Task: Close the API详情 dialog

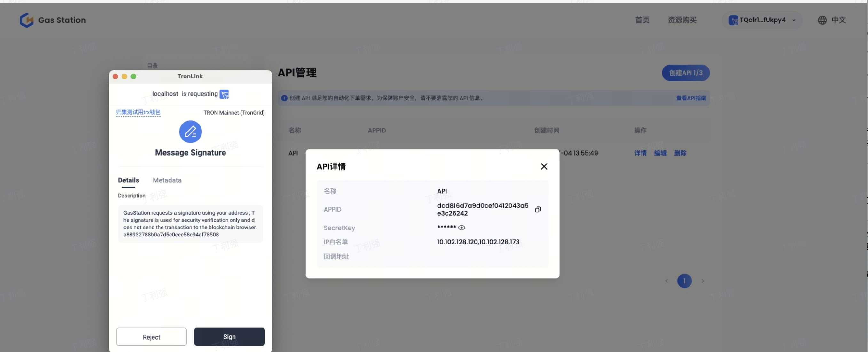Action: coord(544,166)
